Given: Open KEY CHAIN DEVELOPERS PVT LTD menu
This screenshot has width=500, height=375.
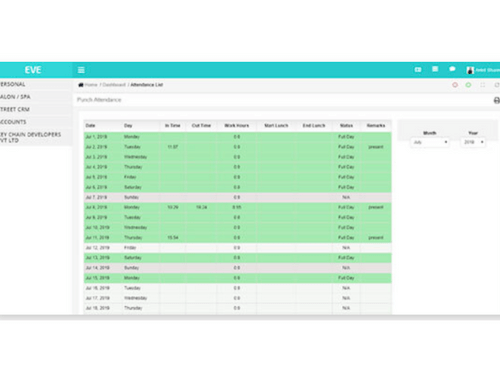Looking at the screenshot, I should [x=35, y=137].
